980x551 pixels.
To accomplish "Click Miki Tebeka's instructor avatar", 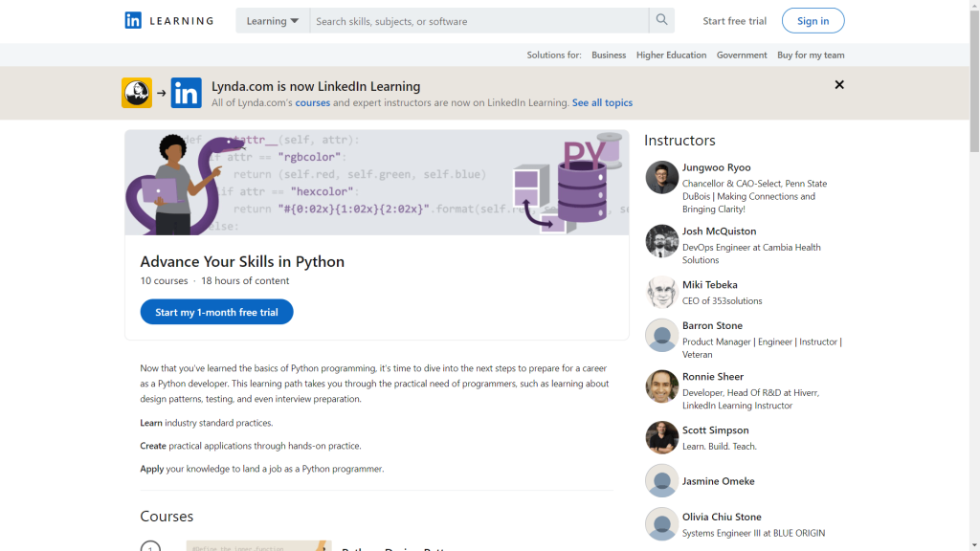I will point(661,292).
